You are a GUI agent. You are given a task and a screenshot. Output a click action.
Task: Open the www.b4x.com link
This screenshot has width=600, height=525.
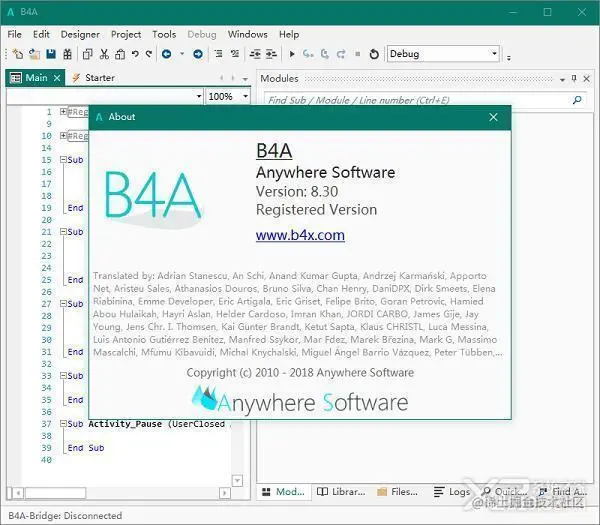[x=300, y=235]
